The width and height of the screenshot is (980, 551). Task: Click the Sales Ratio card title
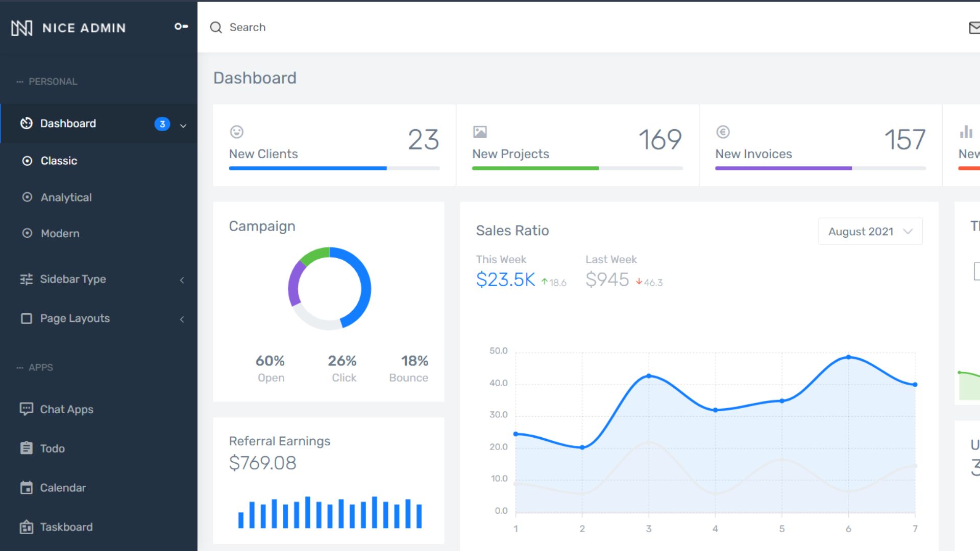point(512,231)
